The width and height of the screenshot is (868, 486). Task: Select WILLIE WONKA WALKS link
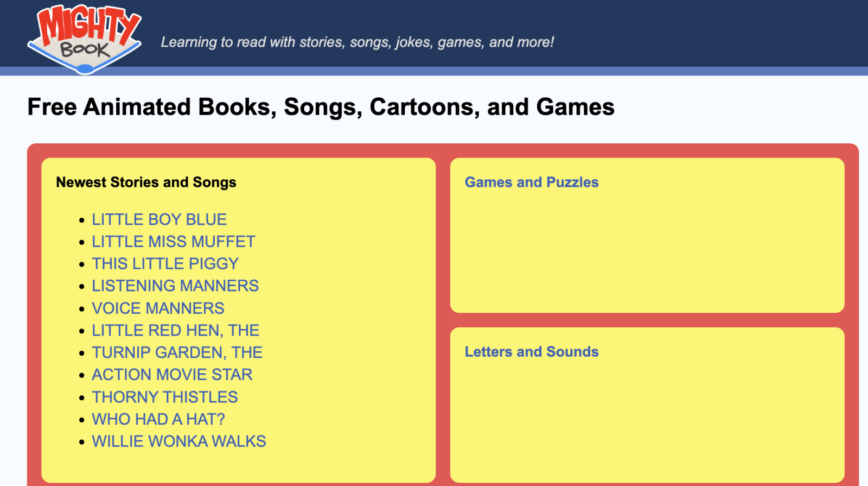click(178, 441)
